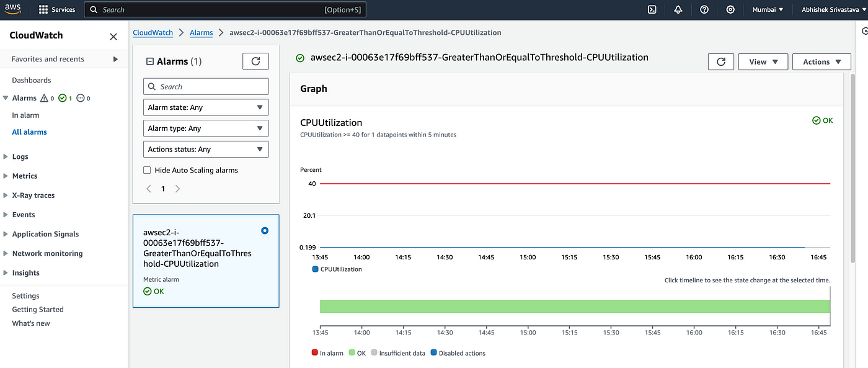Image resolution: width=868 pixels, height=368 pixels.
Task: Click the OK status icon in alarm card
Action: [147, 291]
